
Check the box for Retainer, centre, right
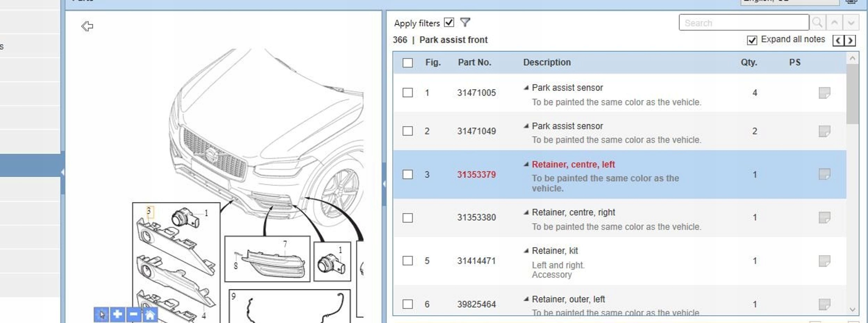point(408,218)
